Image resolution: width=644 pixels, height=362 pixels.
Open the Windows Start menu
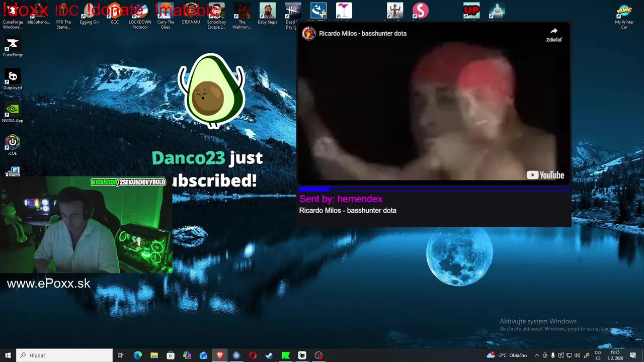[8, 355]
